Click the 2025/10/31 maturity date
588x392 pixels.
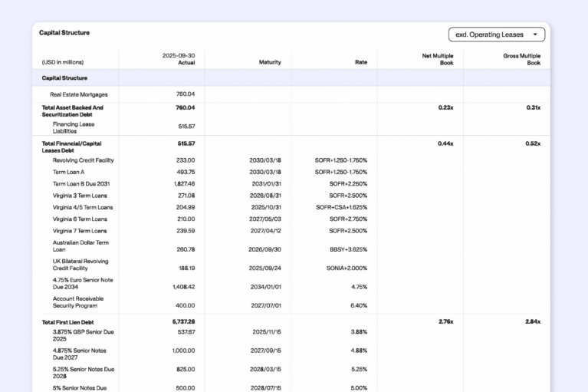[x=265, y=207]
